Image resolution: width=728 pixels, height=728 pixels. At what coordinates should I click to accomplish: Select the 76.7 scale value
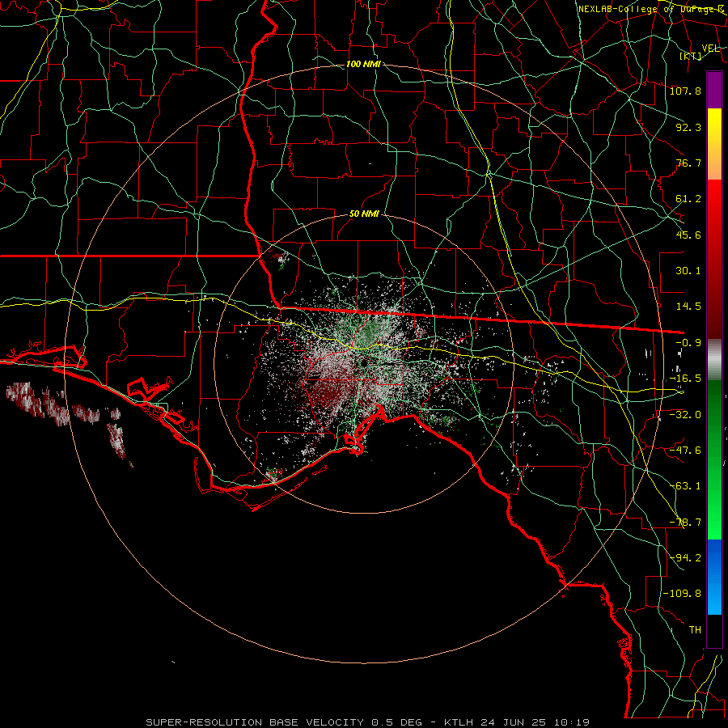click(x=688, y=163)
